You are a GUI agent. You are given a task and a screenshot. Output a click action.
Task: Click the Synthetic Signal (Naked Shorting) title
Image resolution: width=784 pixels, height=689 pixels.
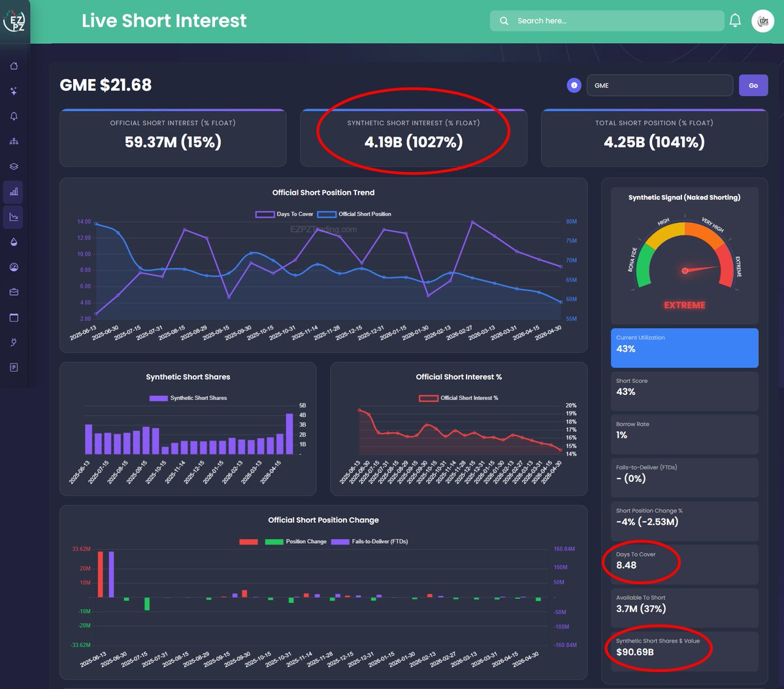[685, 197]
